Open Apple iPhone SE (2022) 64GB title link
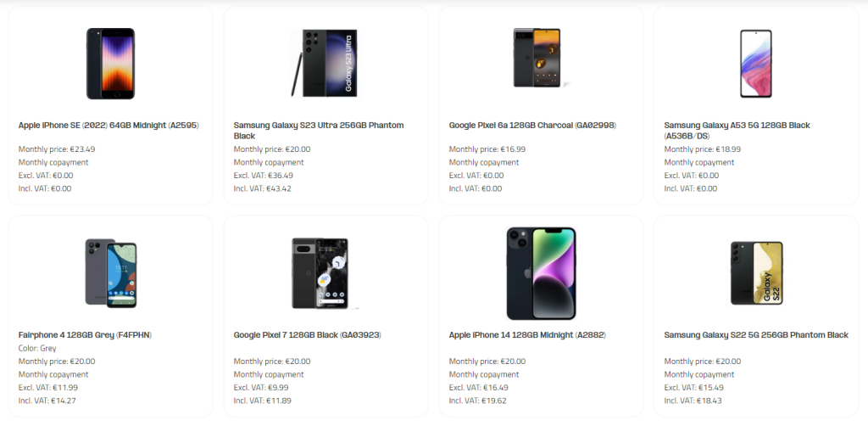 (x=108, y=126)
